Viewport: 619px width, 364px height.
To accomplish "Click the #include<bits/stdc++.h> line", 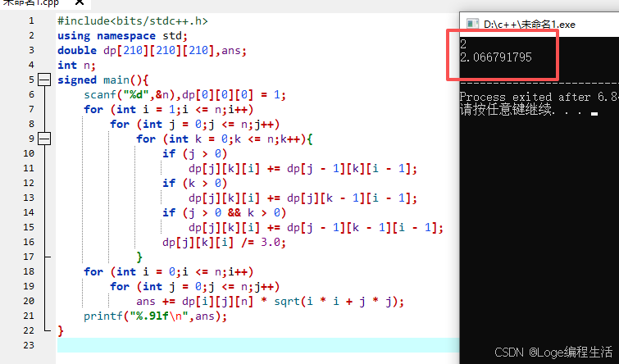I will pyautogui.click(x=133, y=21).
